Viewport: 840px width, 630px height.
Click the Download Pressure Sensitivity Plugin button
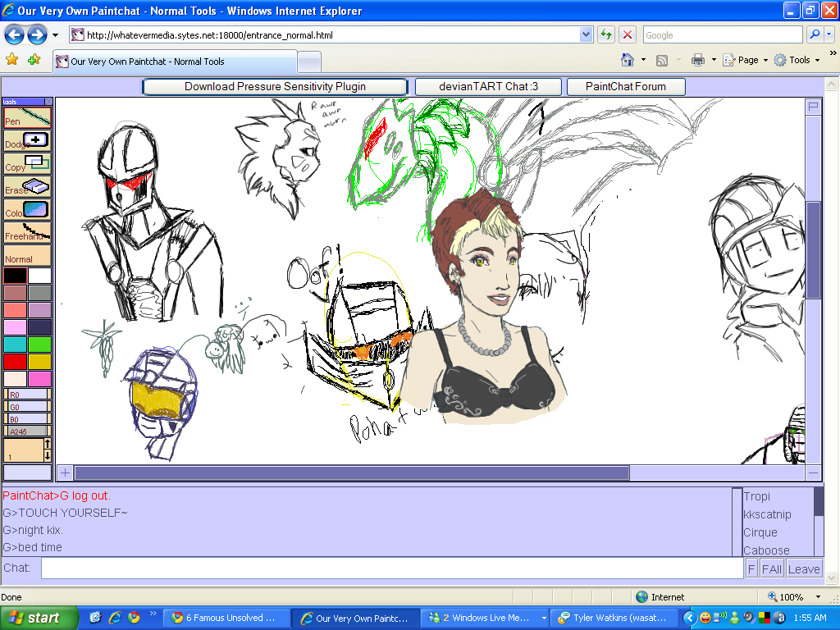[274, 86]
